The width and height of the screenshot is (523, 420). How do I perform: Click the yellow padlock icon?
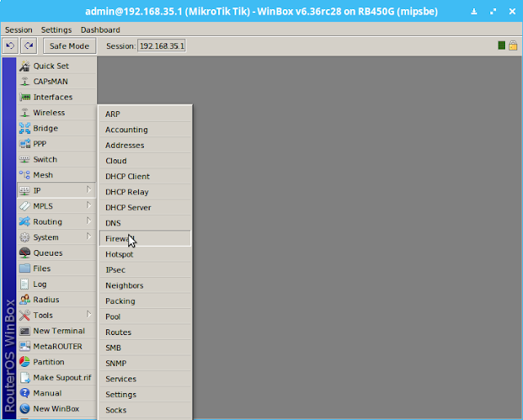[x=513, y=46]
